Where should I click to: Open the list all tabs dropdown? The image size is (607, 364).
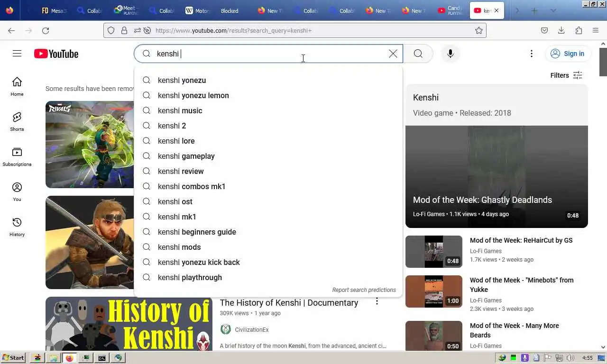click(x=553, y=10)
